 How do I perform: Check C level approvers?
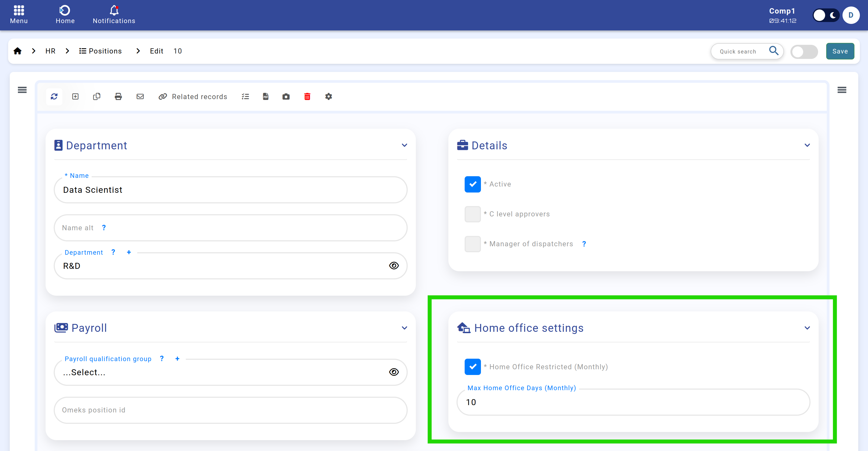pos(473,214)
